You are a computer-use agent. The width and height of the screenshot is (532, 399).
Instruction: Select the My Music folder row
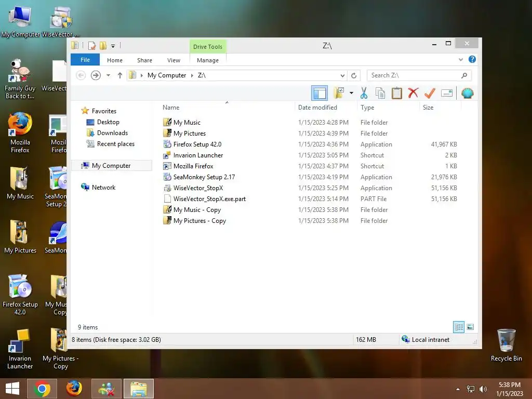[310, 123]
